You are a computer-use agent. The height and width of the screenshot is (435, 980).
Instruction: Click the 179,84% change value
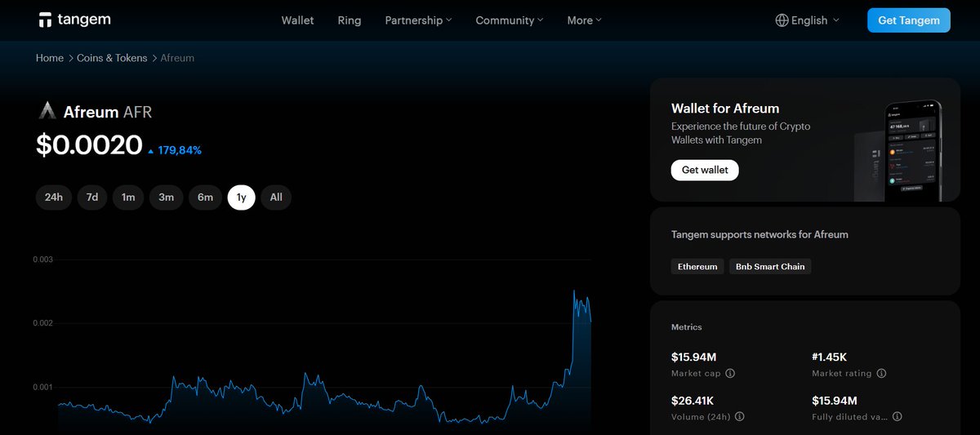tap(180, 150)
